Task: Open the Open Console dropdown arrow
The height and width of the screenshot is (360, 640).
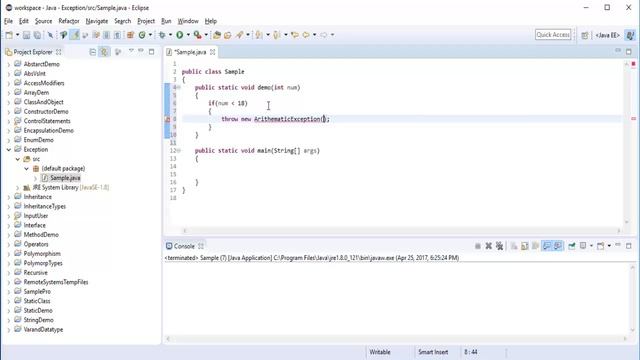Action: 609,246
